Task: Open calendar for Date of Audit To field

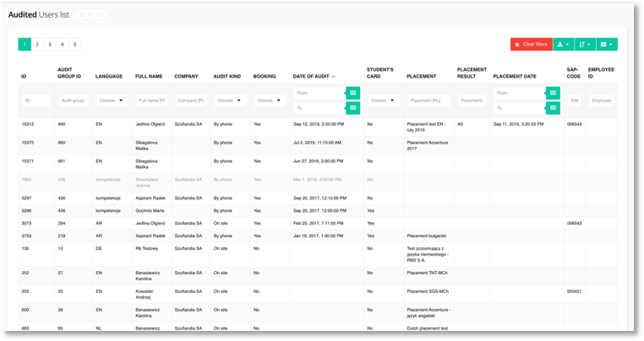Action: pyautogui.click(x=353, y=108)
